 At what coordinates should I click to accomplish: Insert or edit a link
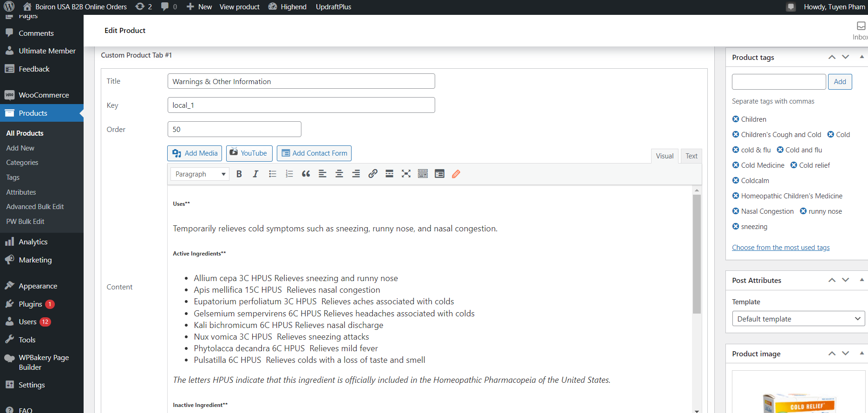(373, 174)
